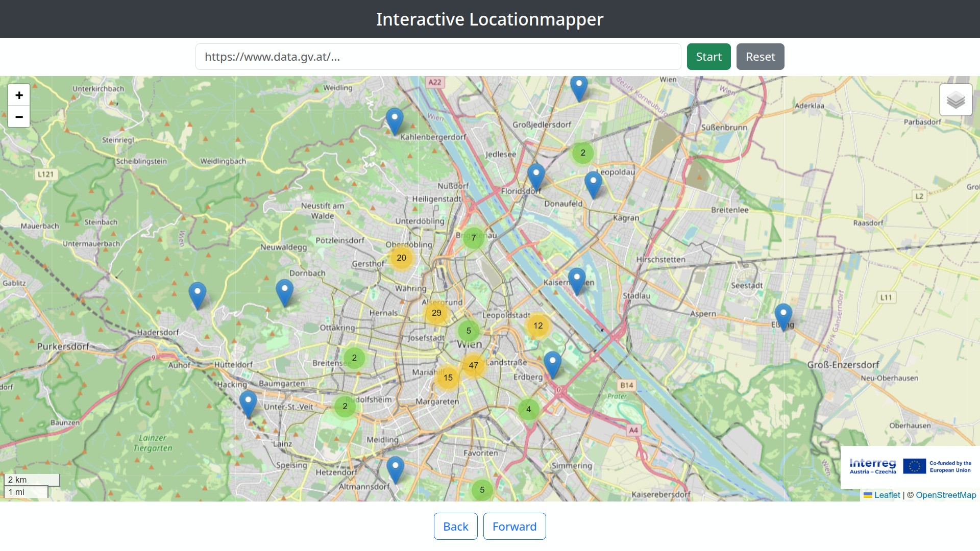This screenshot has width=980, height=551.
Task: Click the blue marker north of Hadersdorf
Action: [x=198, y=296]
